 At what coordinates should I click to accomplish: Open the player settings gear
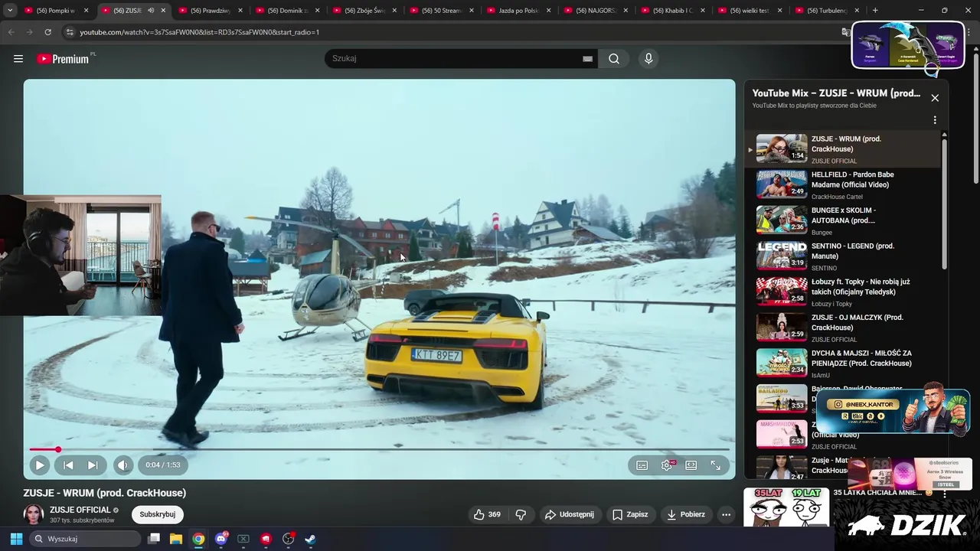coord(667,465)
